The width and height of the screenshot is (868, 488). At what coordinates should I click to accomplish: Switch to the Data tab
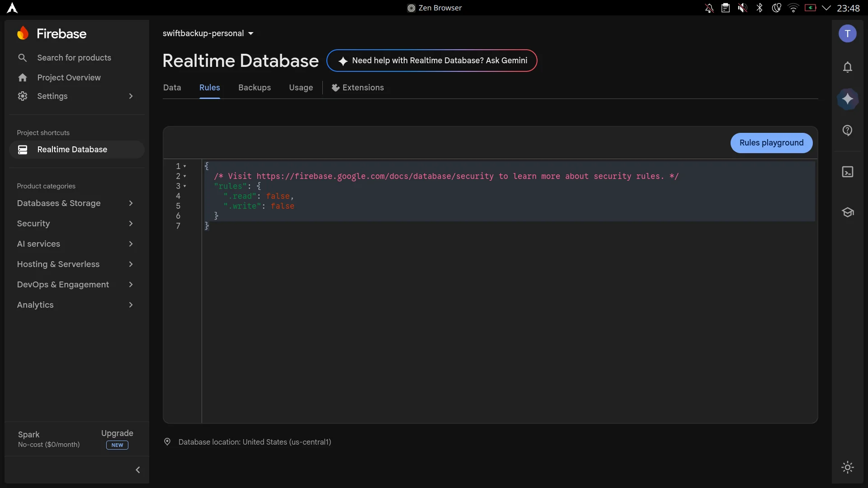[172, 88]
